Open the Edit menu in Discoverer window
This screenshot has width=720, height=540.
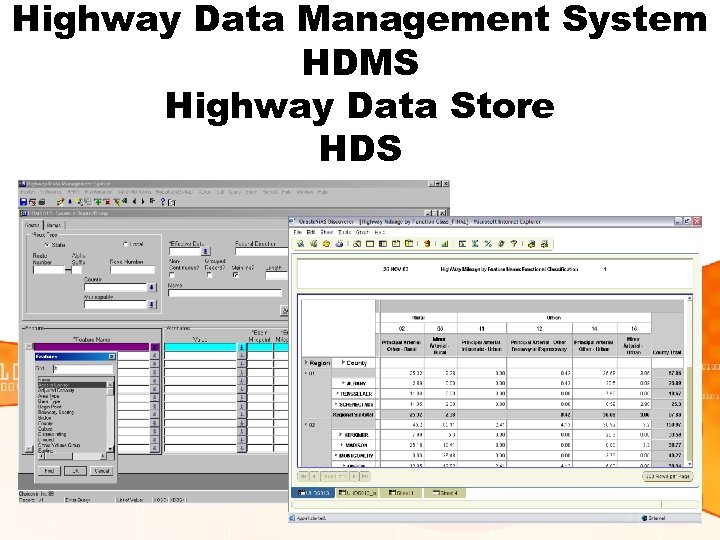pyautogui.click(x=311, y=232)
